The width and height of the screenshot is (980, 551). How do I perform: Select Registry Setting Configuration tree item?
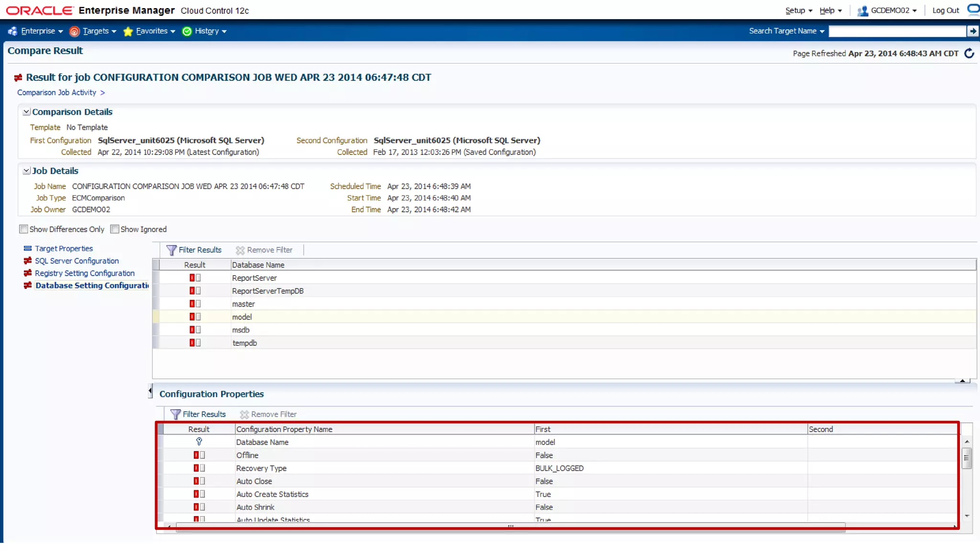pos(85,273)
